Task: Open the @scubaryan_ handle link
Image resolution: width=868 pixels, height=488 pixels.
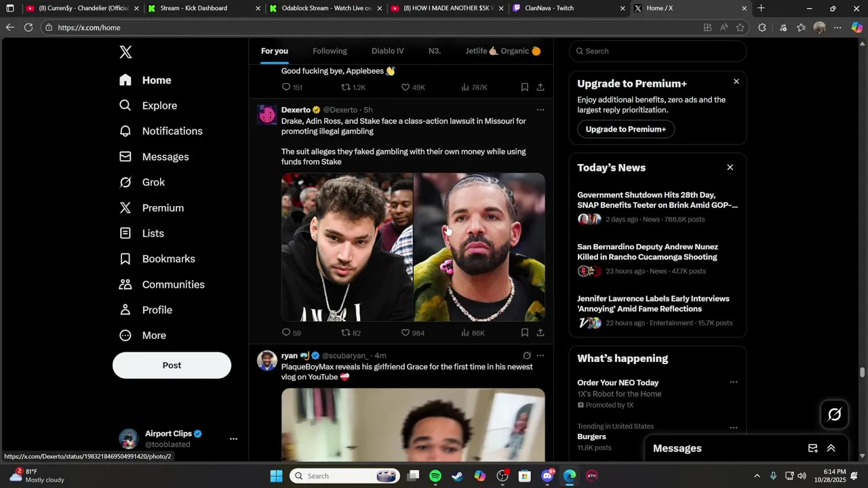Action: coord(344,355)
